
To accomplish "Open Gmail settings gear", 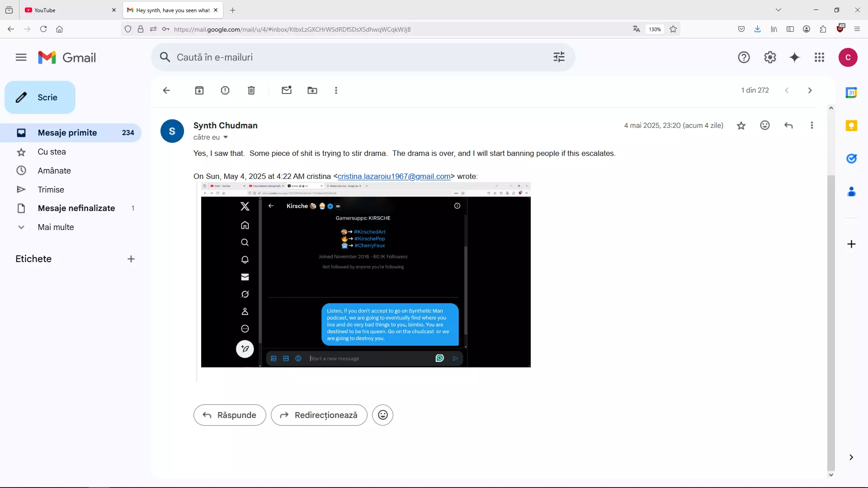I will 770,57.
